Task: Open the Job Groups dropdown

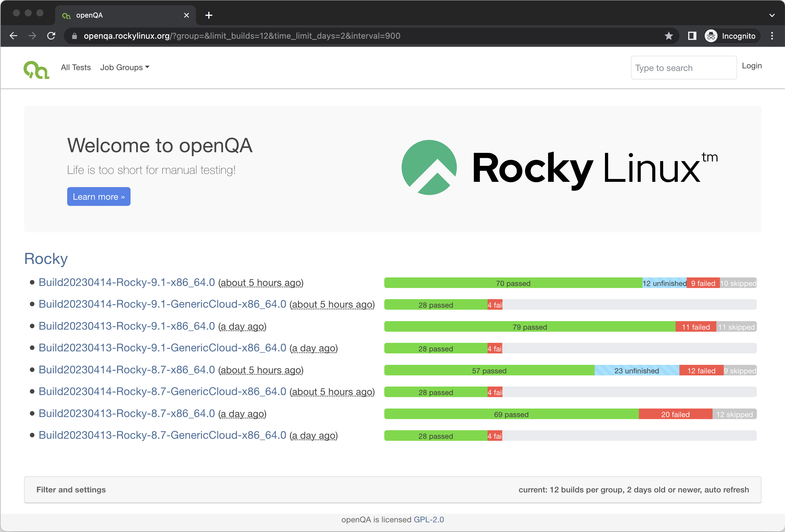Action: click(125, 67)
